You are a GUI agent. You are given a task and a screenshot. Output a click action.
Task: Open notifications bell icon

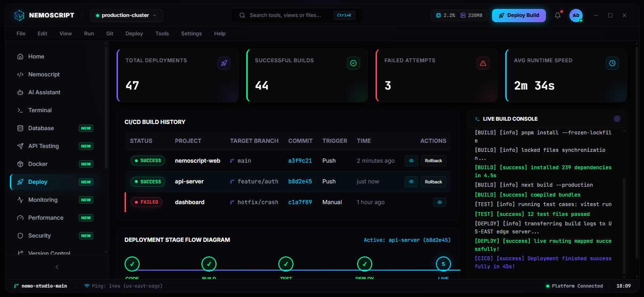coord(558,16)
